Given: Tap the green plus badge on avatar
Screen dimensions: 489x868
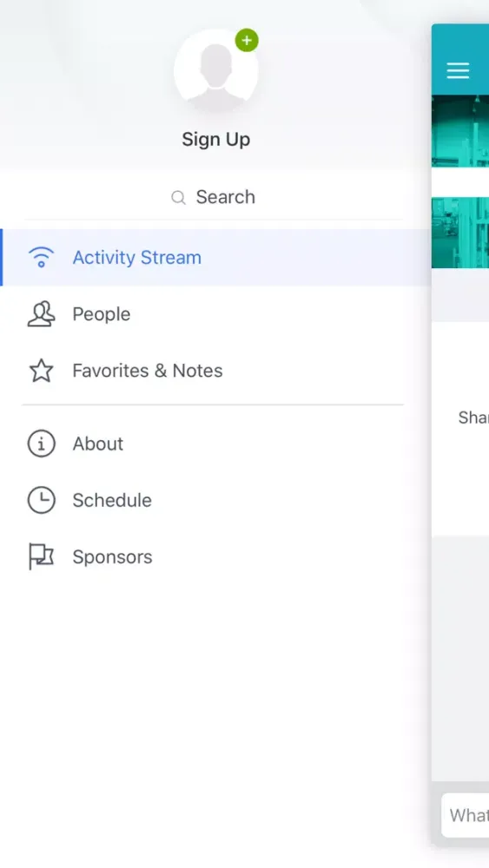Looking at the screenshot, I should (247, 41).
